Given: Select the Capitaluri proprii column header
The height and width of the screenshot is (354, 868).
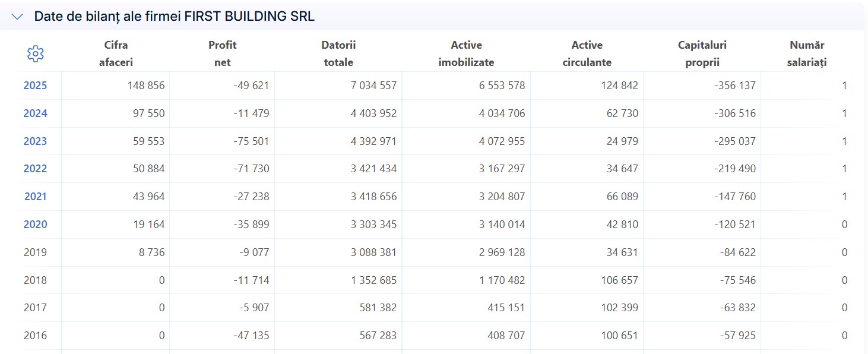Looking at the screenshot, I should tap(702, 53).
